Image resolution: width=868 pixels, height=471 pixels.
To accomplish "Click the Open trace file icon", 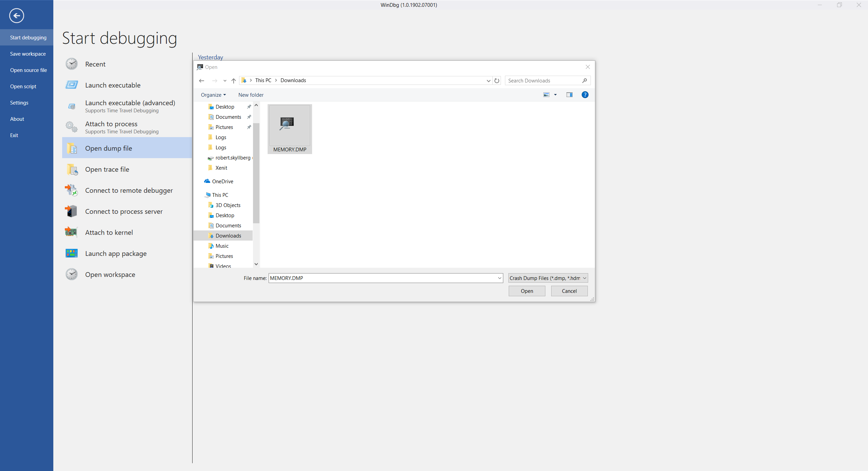I will click(72, 169).
